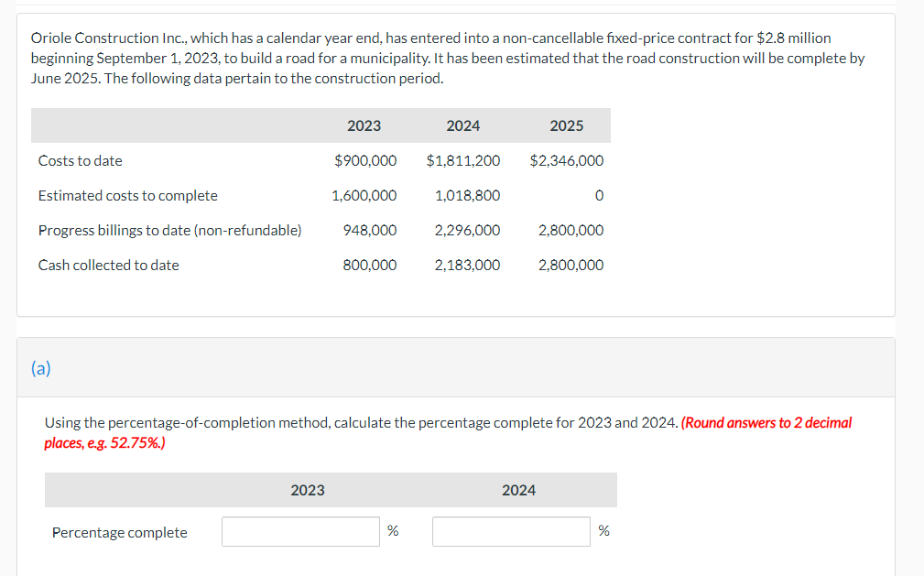Select the $1,811,200 cost figure
Image resolution: width=924 pixels, height=576 pixels.
pos(463,160)
